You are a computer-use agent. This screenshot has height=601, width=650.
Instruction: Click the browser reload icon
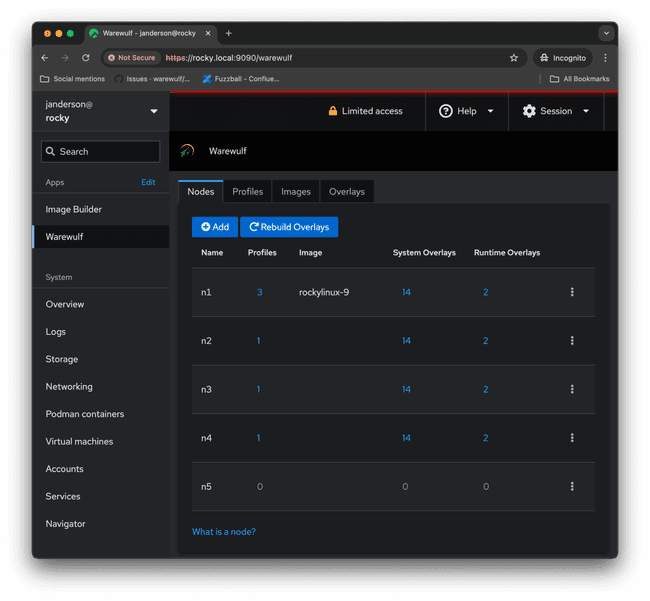click(x=86, y=58)
